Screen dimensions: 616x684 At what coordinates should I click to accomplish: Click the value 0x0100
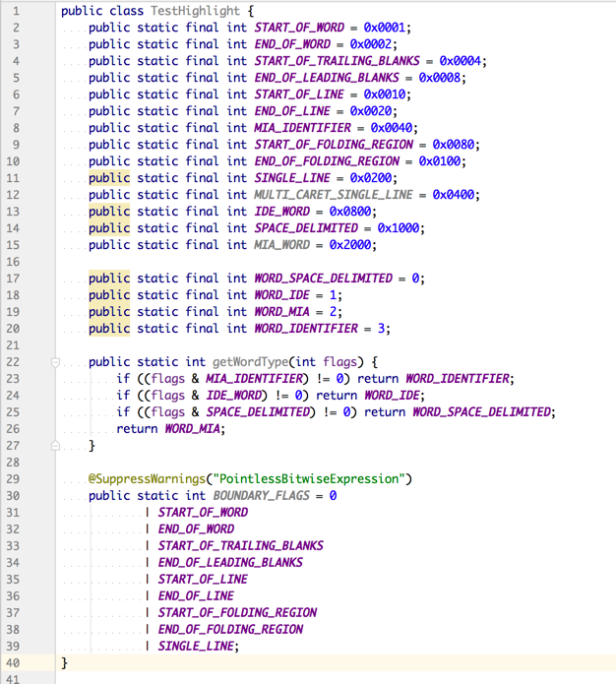point(440,161)
